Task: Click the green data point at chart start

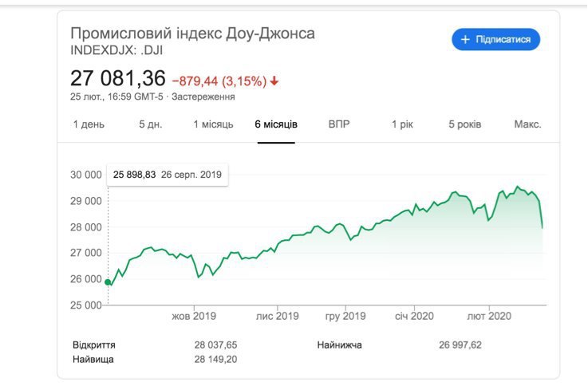Action: click(x=108, y=282)
